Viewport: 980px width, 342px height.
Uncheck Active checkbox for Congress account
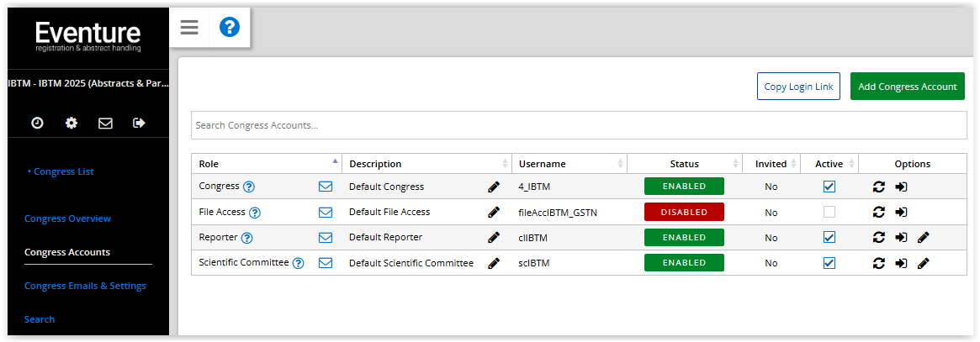829,187
